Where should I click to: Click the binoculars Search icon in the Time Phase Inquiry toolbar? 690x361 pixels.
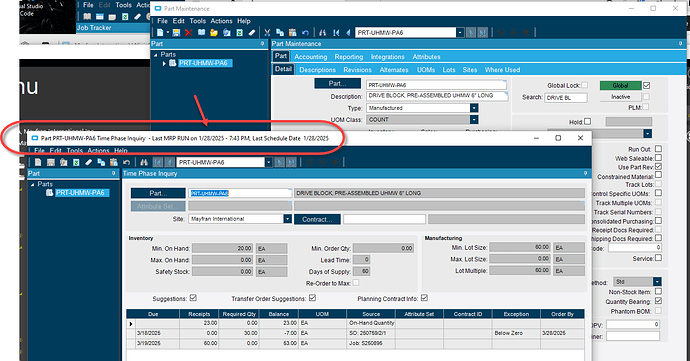(x=144, y=162)
